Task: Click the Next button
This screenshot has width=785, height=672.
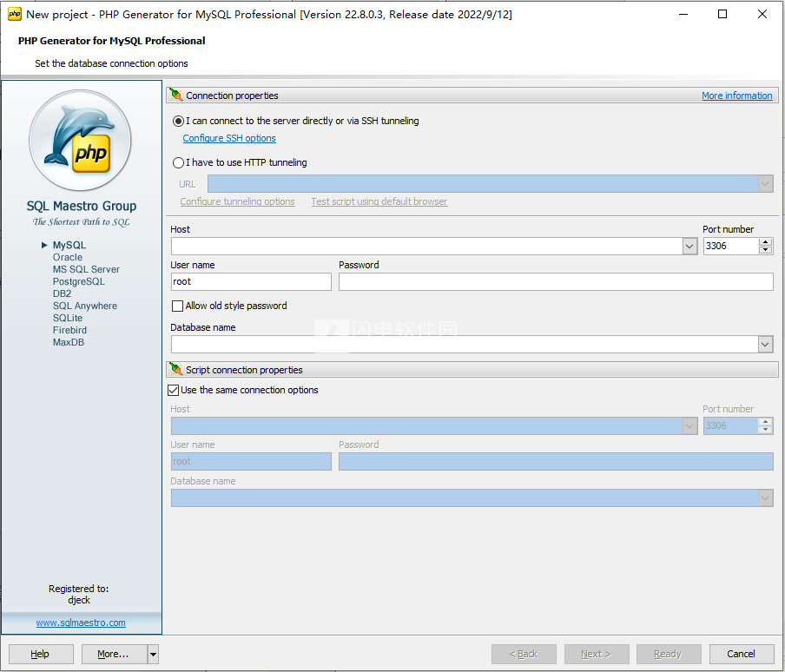Action: tap(597, 654)
